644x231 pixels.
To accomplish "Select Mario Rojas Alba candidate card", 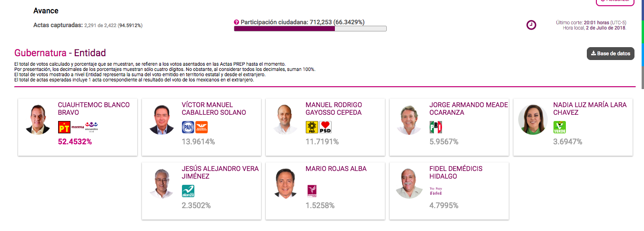I will pos(325,191).
